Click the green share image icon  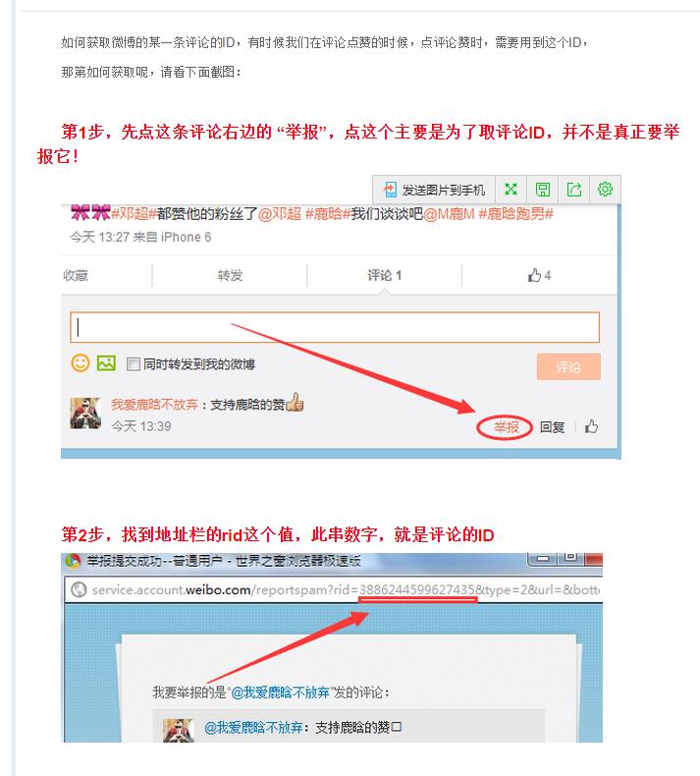[574, 190]
